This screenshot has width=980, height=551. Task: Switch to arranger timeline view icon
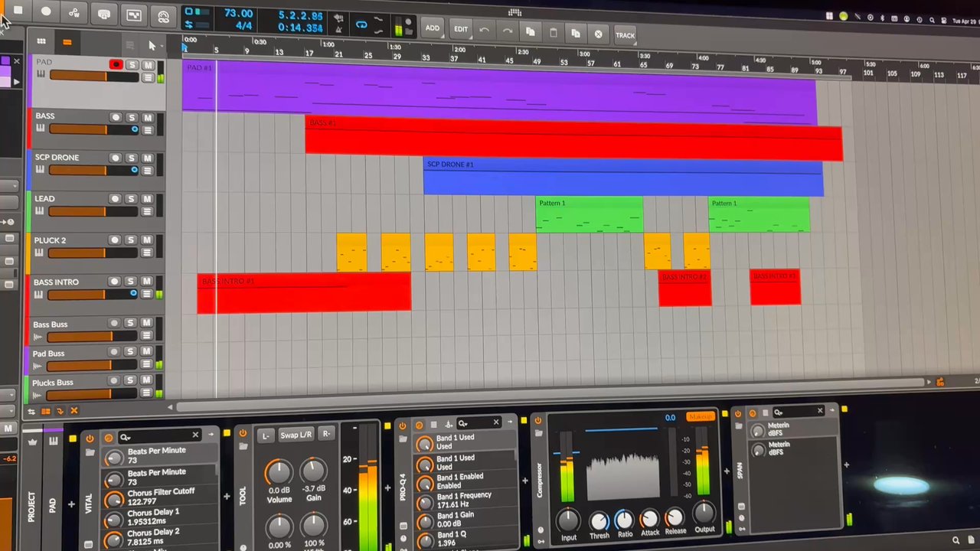click(67, 42)
